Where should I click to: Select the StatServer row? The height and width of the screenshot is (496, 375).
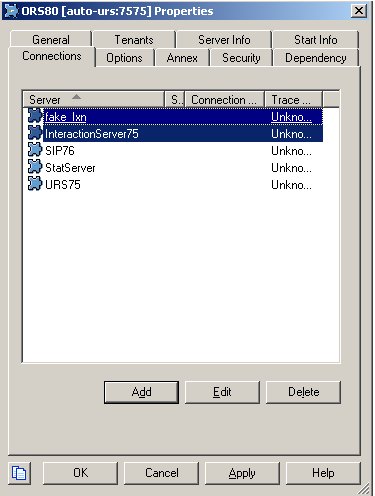(x=175, y=168)
